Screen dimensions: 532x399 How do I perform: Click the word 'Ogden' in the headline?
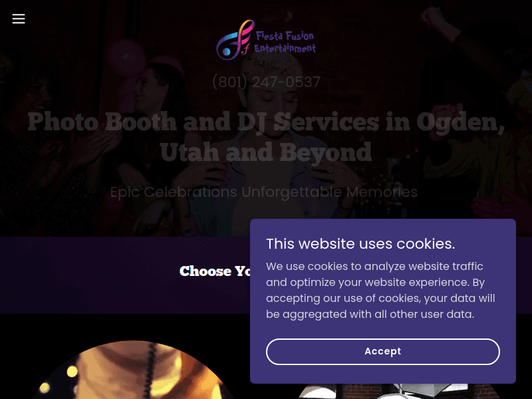460,122
